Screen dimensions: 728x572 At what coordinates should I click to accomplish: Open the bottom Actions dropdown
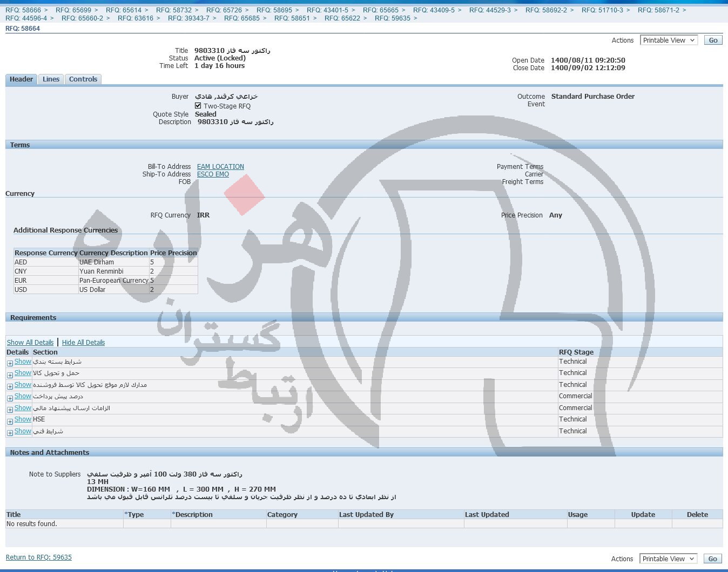pos(669,559)
